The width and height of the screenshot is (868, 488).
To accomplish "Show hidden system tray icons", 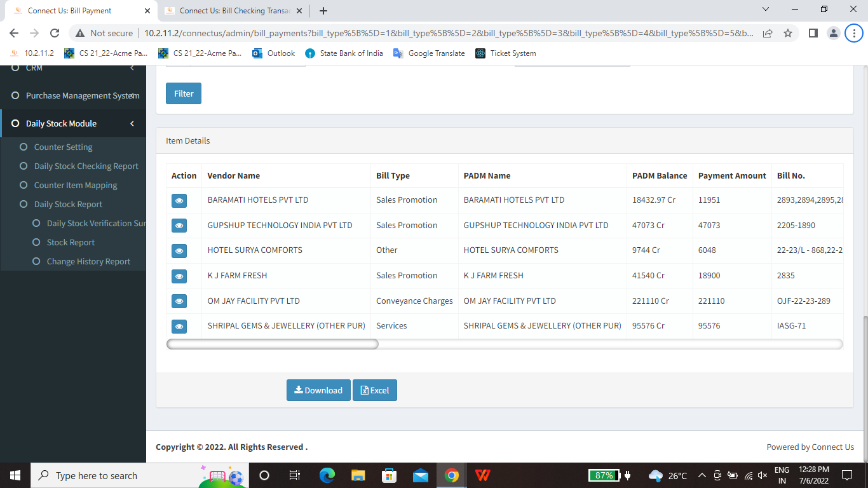I will pyautogui.click(x=702, y=475).
